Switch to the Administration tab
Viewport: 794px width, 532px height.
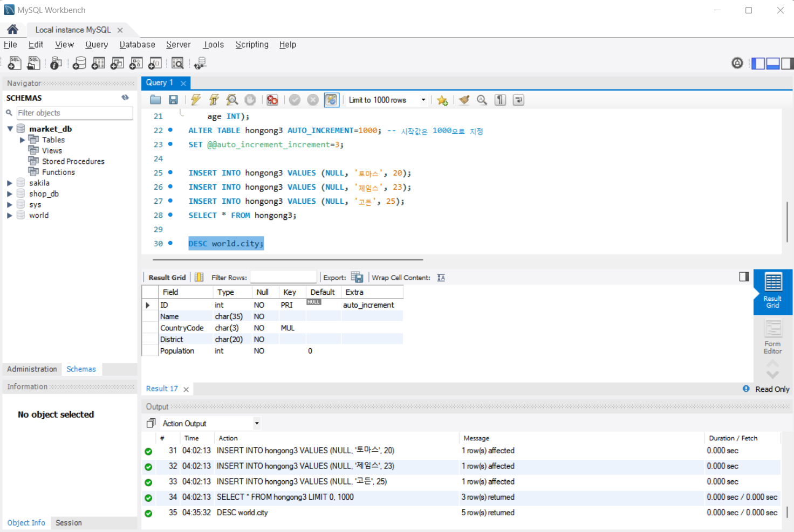tap(32, 369)
